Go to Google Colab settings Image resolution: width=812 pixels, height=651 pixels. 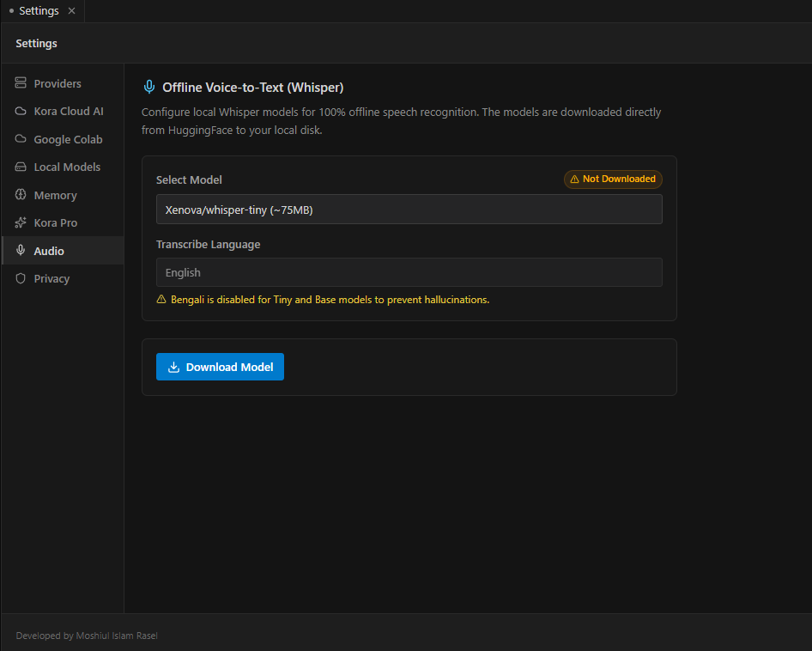pos(64,139)
